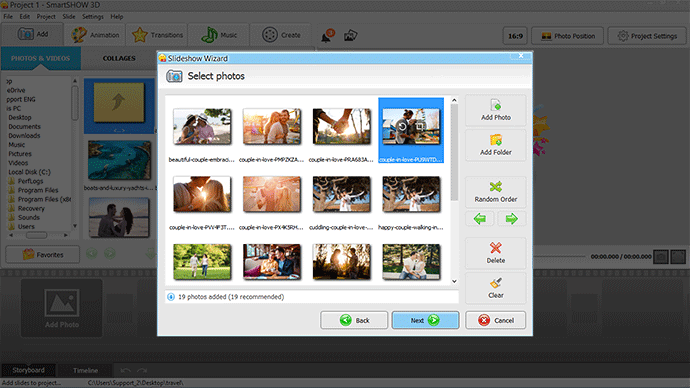Switch to the Create tab
The height and width of the screenshot is (388, 690).
(281, 35)
